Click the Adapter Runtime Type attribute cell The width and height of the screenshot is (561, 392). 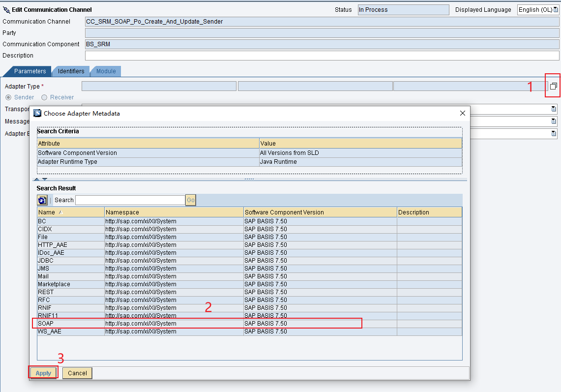[x=148, y=162]
